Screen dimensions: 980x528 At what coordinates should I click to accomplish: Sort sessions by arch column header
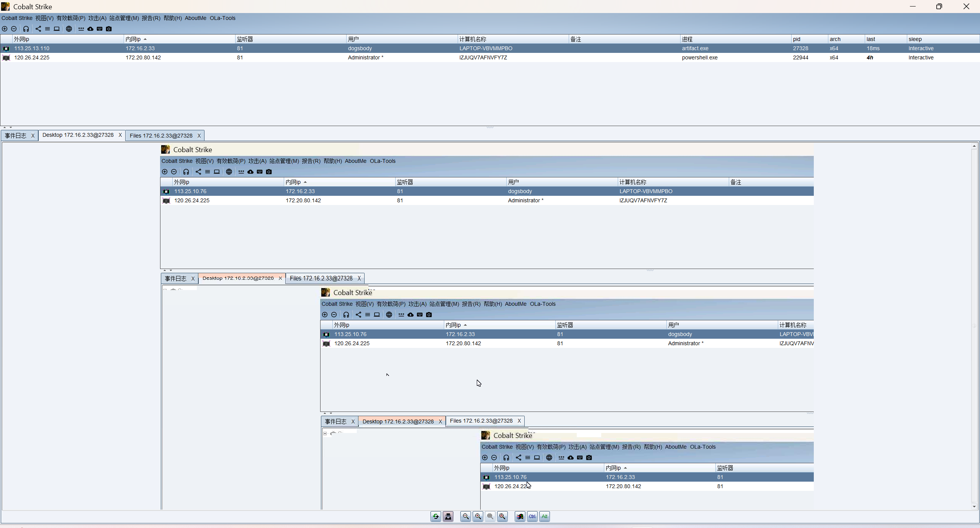coord(846,39)
